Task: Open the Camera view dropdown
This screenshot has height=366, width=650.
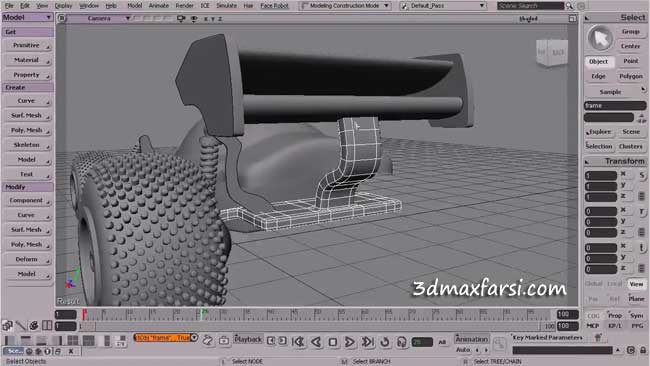Action: (x=99, y=19)
